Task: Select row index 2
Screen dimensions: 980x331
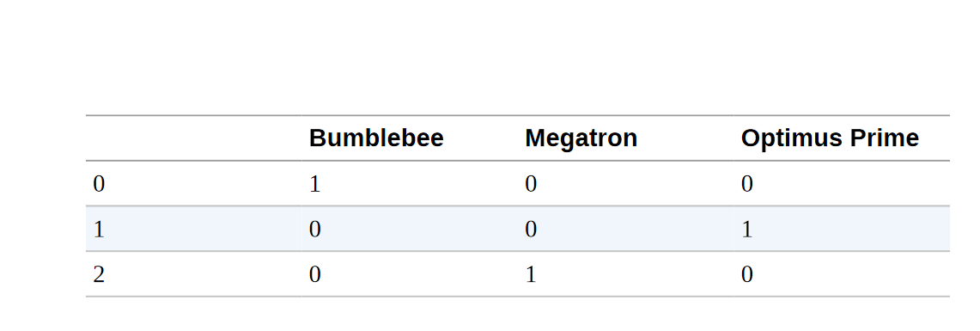Action: (99, 274)
